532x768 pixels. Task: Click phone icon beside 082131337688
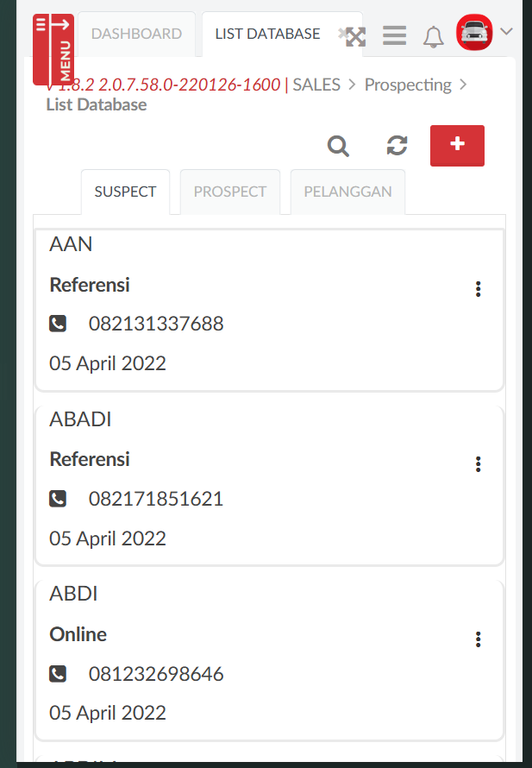[58, 324]
